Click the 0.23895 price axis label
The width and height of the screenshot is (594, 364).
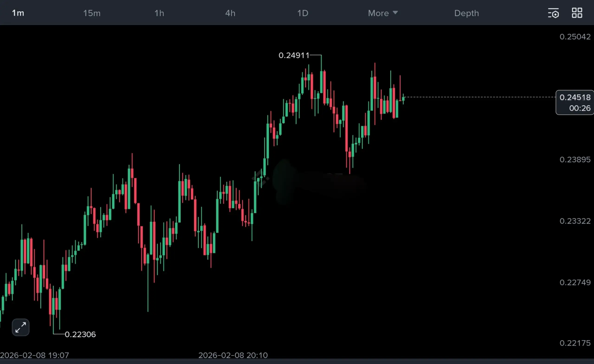pos(575,160)
